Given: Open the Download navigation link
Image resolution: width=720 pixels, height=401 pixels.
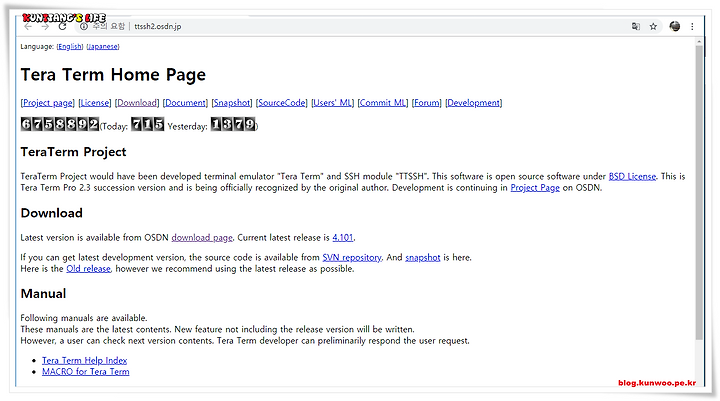Looking at the screenshot, I should point(137,103).
